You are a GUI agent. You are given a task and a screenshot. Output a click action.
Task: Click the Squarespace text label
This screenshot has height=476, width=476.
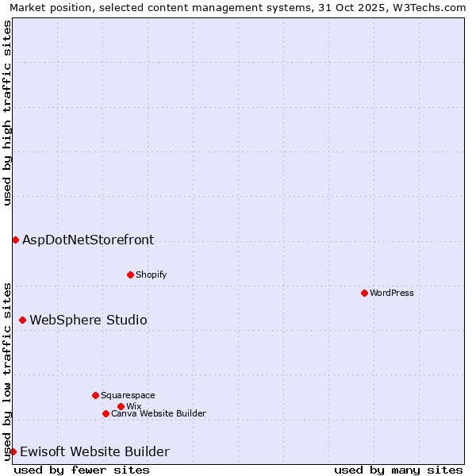pyautogui.click(x=128, y=395)
